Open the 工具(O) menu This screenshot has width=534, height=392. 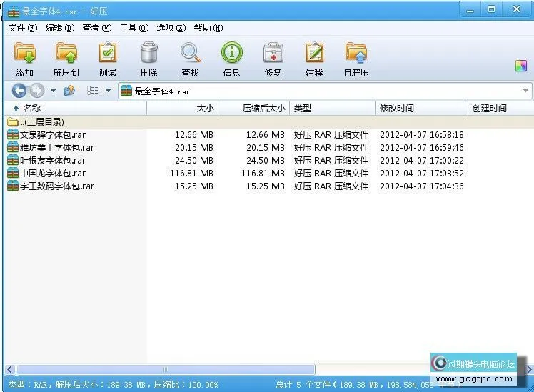[133, 28]
